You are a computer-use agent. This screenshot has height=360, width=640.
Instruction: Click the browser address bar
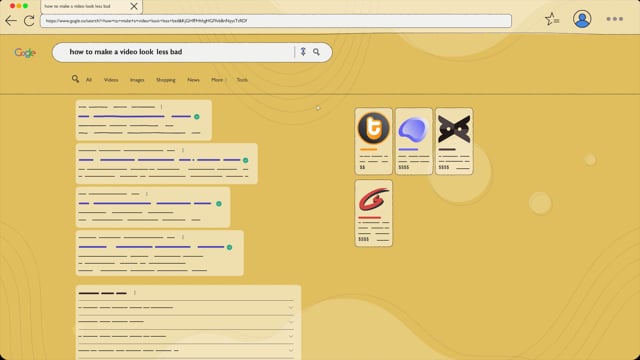(x=276, y=21)
